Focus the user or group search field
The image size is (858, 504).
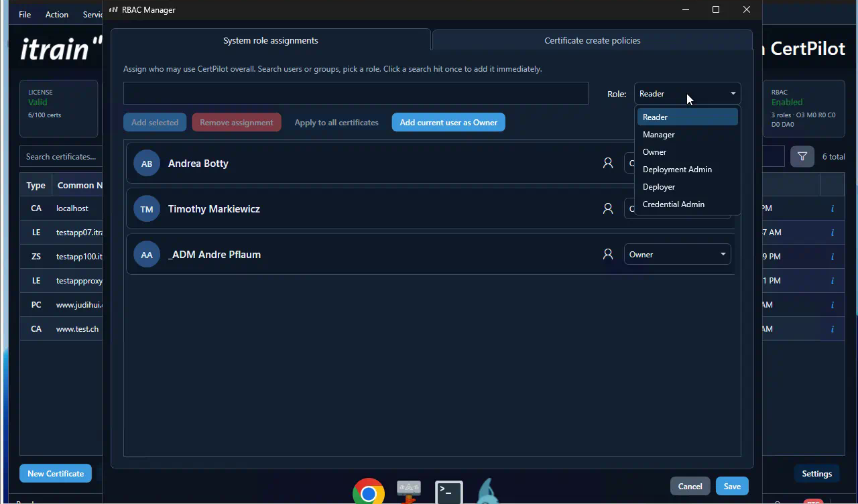[356, 94]
